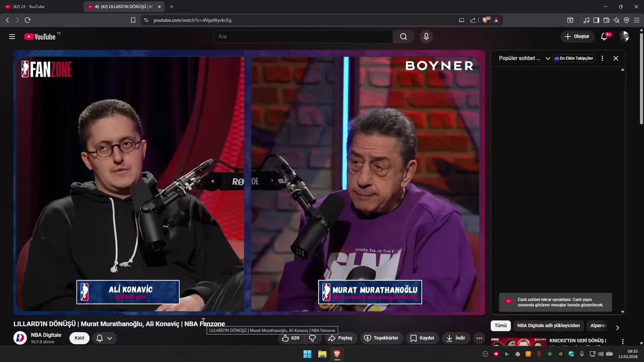The image size is (644, 362).
Task: Switch to the LILLARD'IN DÖNÜŞÜ browser tab
Action: [x=123, y=7]
